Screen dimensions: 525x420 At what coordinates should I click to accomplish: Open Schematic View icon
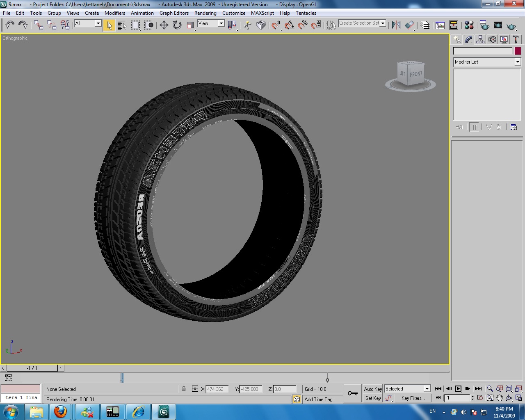point(454,25)
